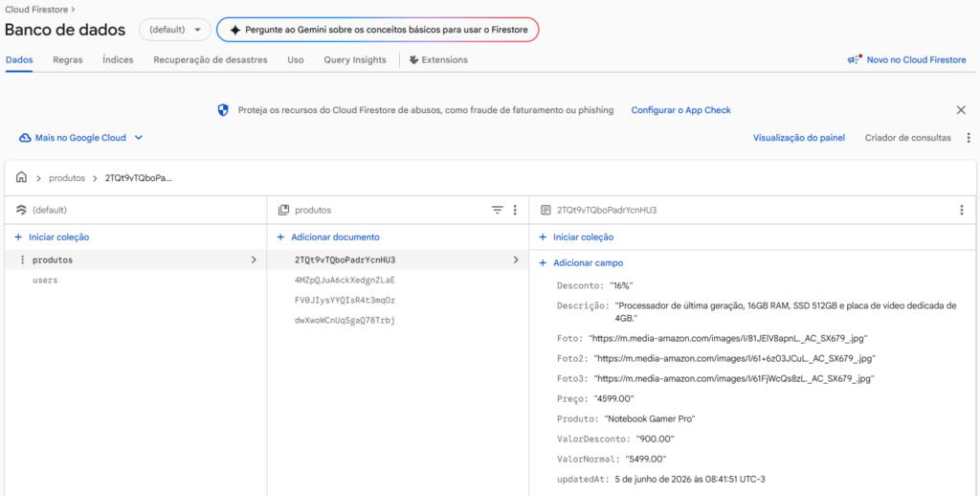Expand the produtos collection arrow
This screenshot has width=980, height=496.
click(x=253, y=259)
